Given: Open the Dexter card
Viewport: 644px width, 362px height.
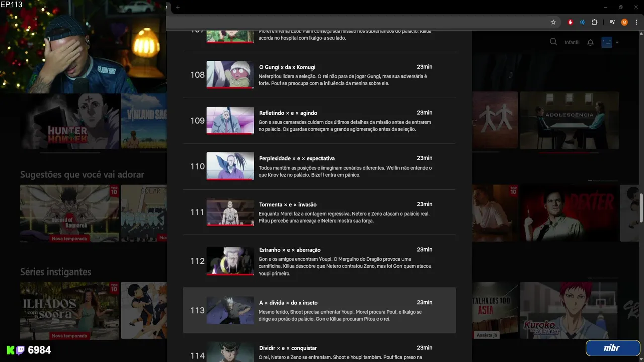Looking at the screenshot, I should point(570,213).
